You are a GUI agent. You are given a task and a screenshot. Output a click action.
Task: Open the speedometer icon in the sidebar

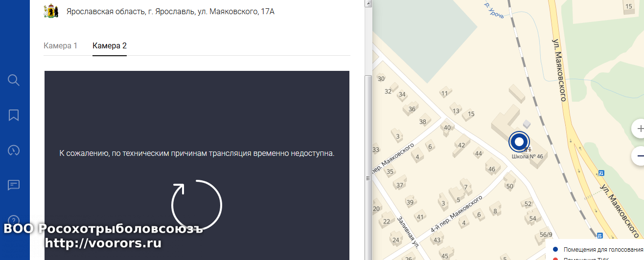14,150
